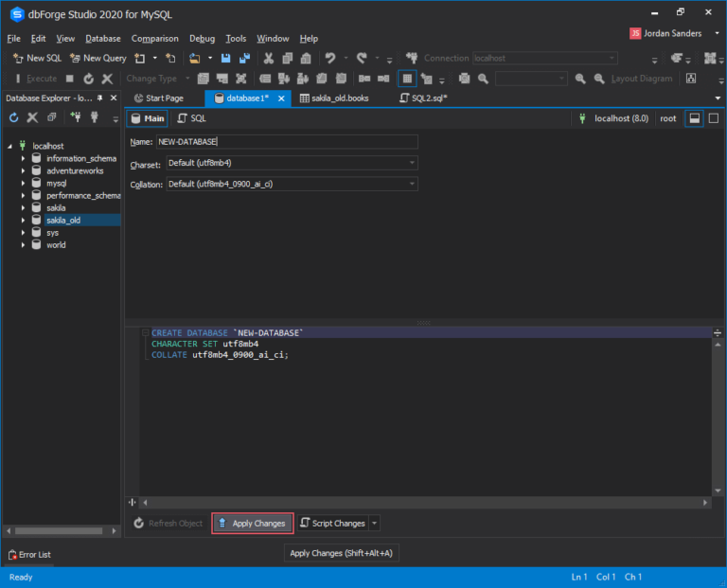Expand the world database node
This screenshot has height=588, width=727.
pyautogui.click(x=23, y=245)
